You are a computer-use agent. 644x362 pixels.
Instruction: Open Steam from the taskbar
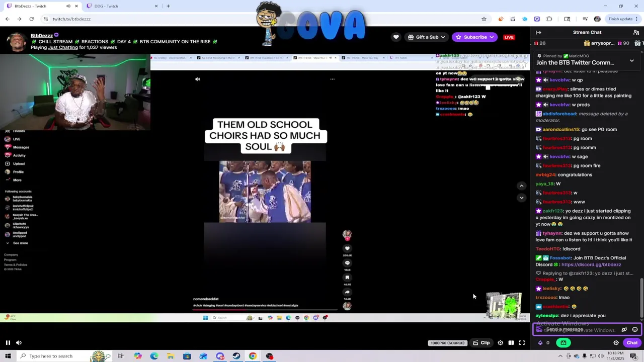click(236, 356)
